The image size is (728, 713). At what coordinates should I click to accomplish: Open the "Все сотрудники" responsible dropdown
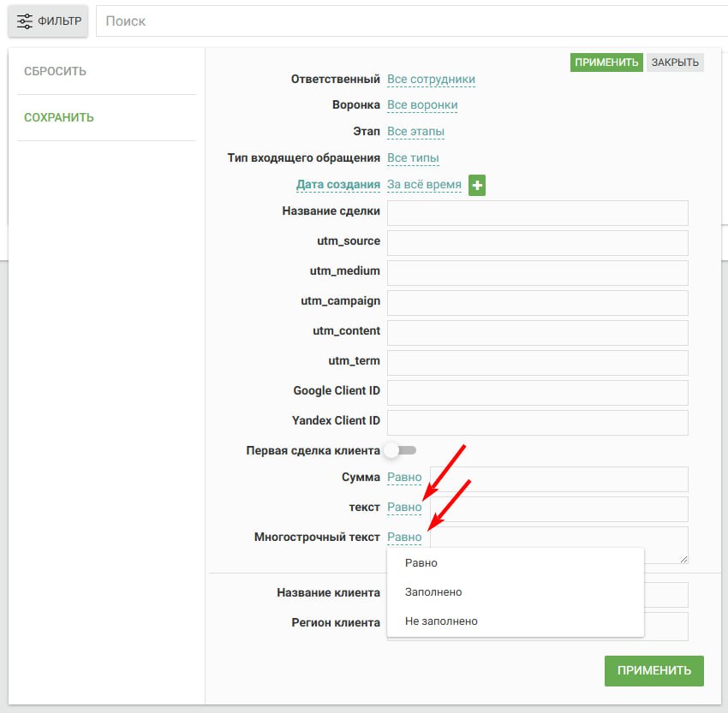tap(431, 80)
